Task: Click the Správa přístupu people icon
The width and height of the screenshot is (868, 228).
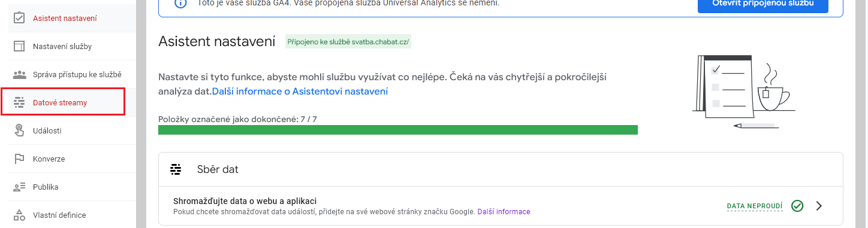Action: [19, 74]
